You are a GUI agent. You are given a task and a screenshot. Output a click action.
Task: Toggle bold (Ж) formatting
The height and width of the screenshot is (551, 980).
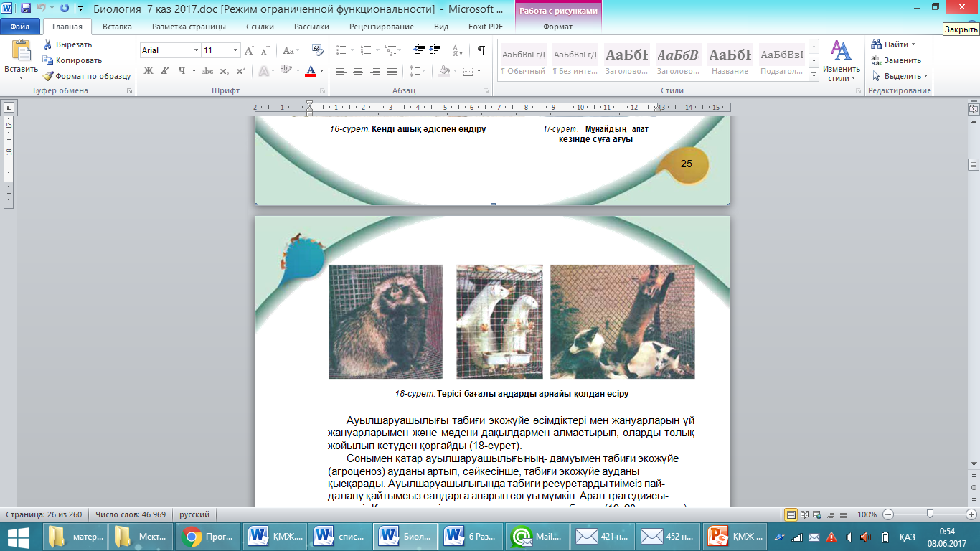coord(149,71)
